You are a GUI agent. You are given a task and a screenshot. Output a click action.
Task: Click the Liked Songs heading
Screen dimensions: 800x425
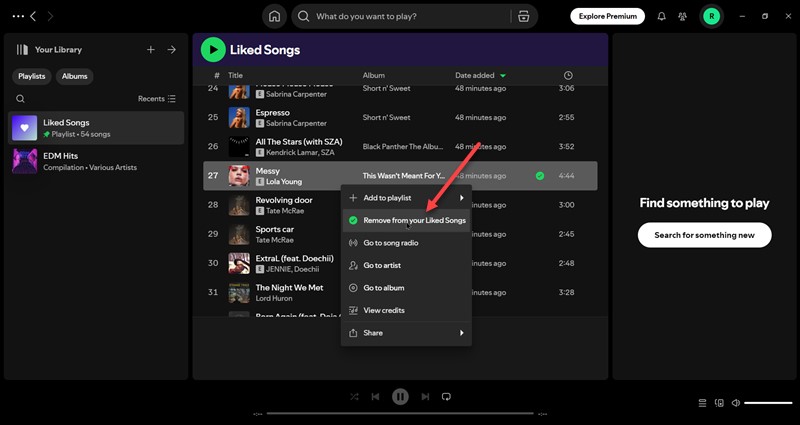click(x=265, y=49)
